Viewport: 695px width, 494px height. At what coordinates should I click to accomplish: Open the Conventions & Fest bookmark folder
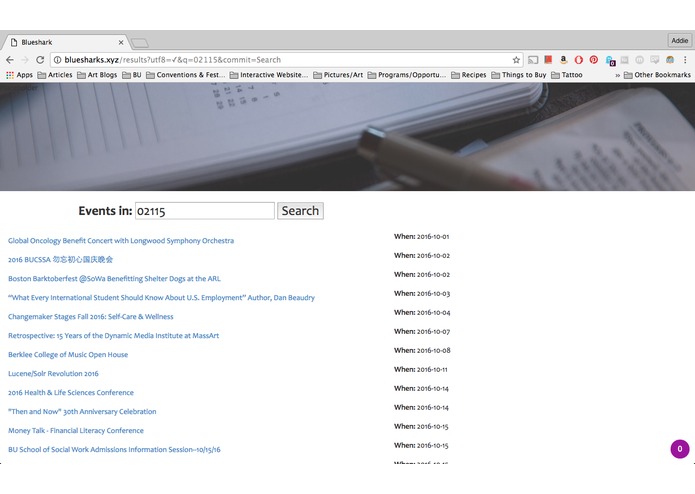185,75
